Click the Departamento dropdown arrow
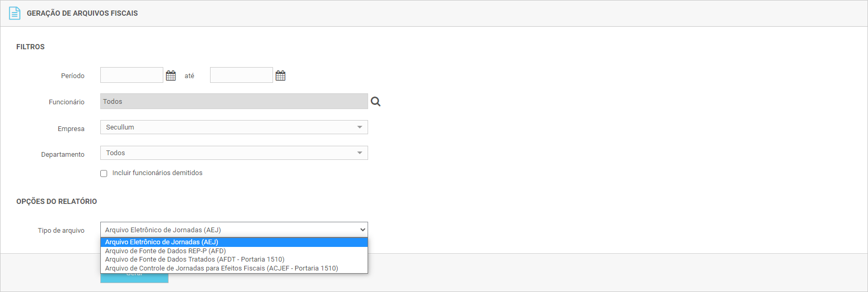868x292 pixels. click(360, 153)
